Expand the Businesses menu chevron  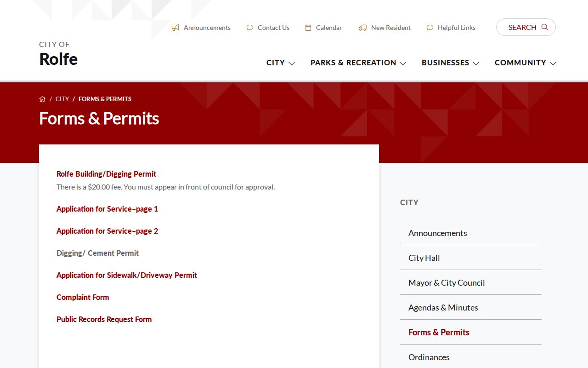(x=476, y=63)
